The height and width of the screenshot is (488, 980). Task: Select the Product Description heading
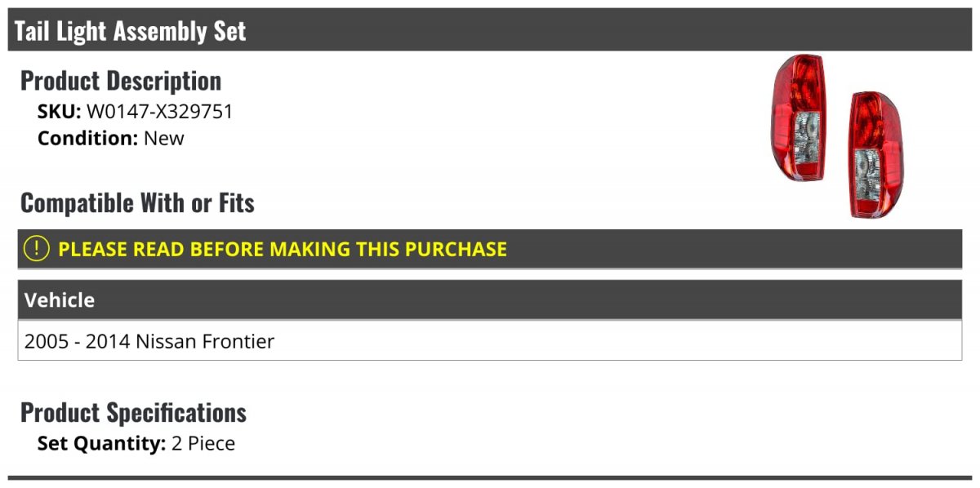tap(121, 81)
